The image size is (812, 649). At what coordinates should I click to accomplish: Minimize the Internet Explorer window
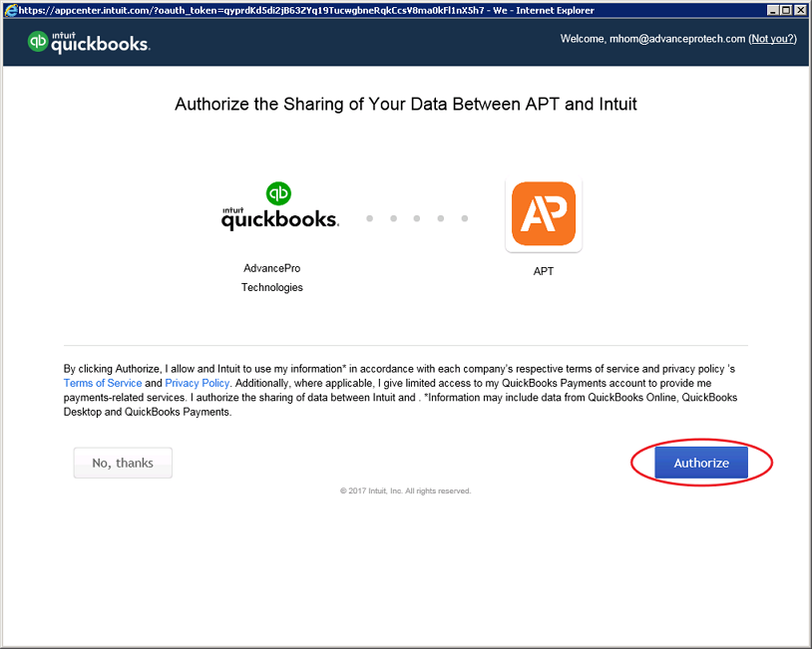tap(773, 10)
